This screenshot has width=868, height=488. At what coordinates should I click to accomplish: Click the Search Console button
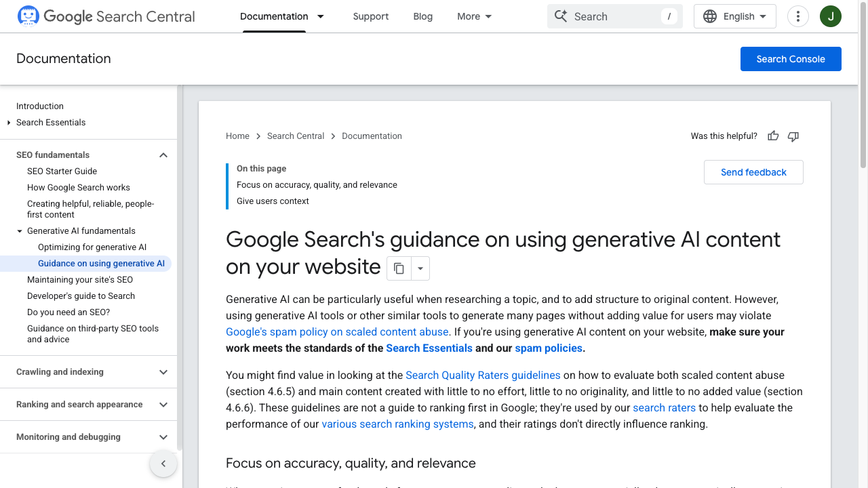[x=791, y=59]
